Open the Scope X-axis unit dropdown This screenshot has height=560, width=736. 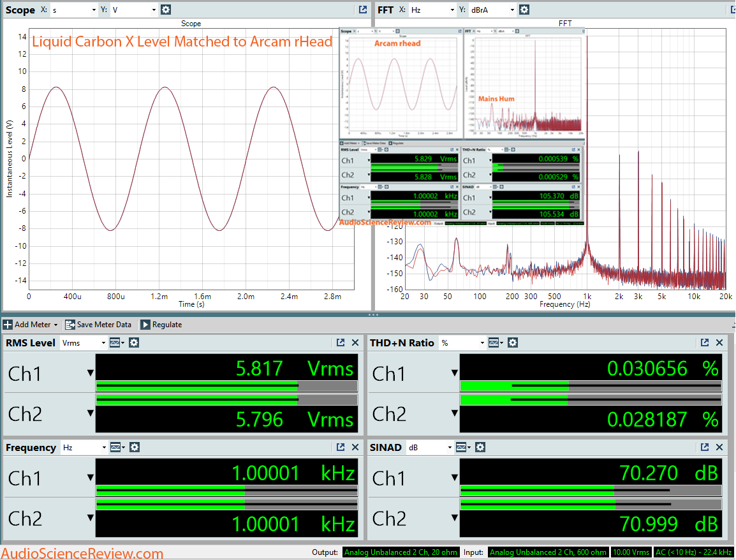pyautogui.click(x=73, y=10)
